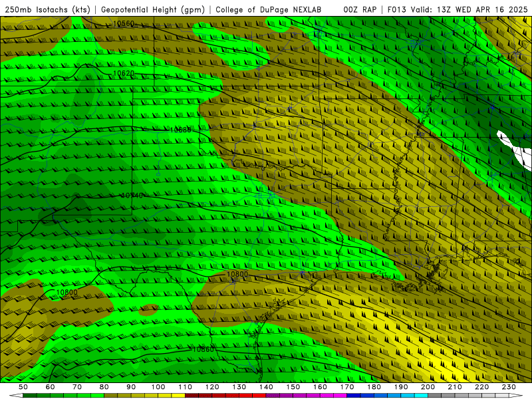Click the 130 knot legend value
532x399 pixels.
[239, 387]
